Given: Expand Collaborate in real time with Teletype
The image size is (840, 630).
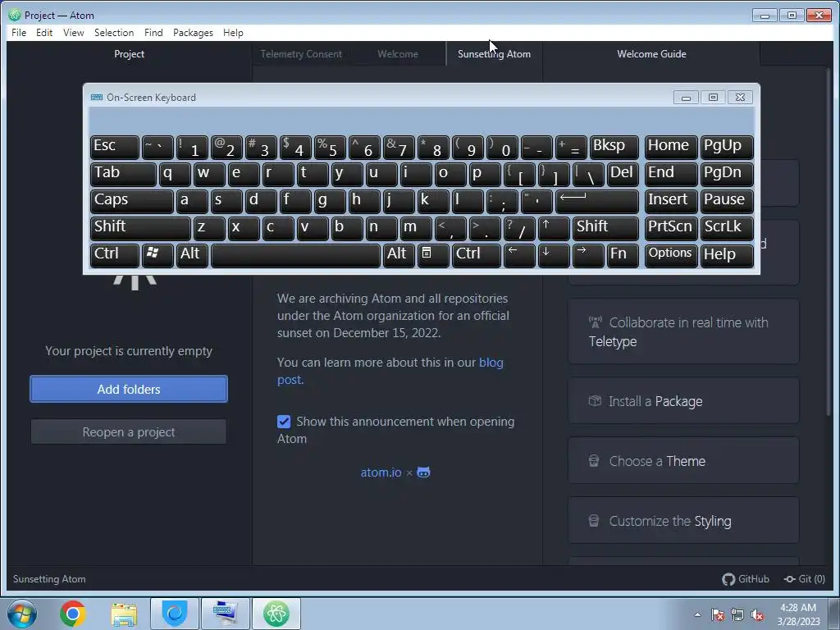Looking at the screenshot, I should pos(683,331).
